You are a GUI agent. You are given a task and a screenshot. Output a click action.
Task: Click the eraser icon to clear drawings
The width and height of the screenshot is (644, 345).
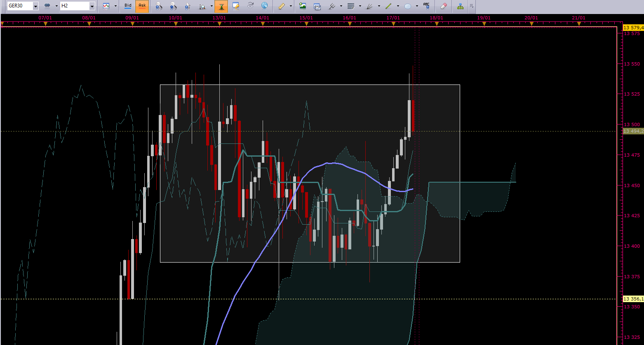point(444,6)
